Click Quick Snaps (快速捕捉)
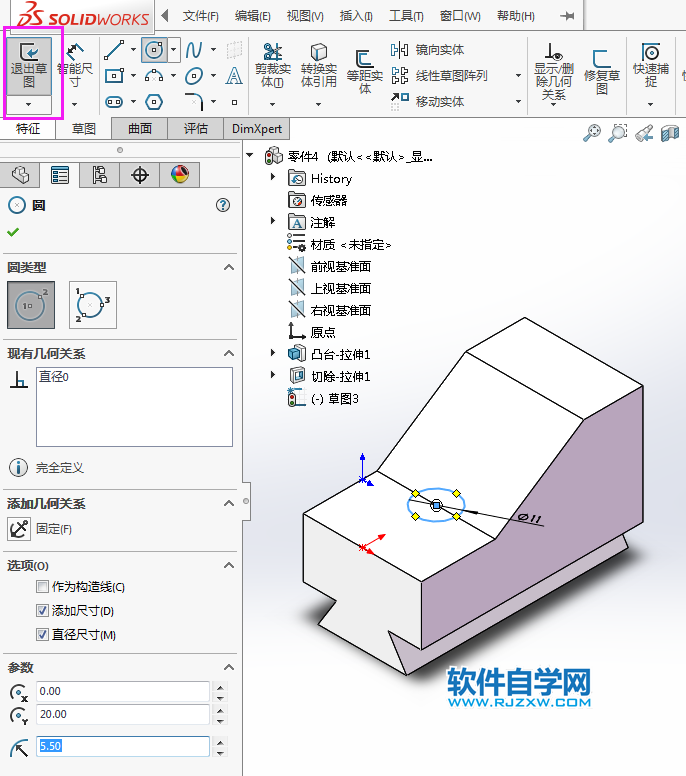 click(x=651, y=66)
